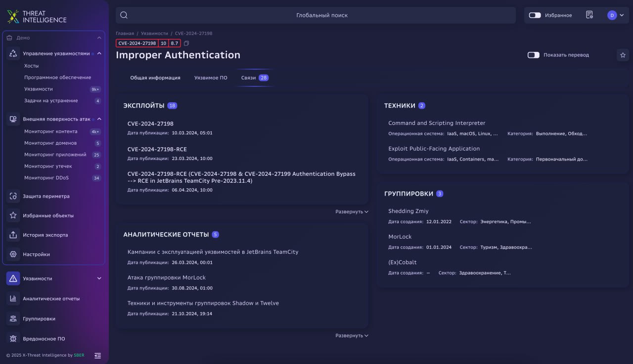The height and width of the screenshot is (364, 633).
Task: Collapse Управление уязвимостями section
Action: click(x=99, y=53)
